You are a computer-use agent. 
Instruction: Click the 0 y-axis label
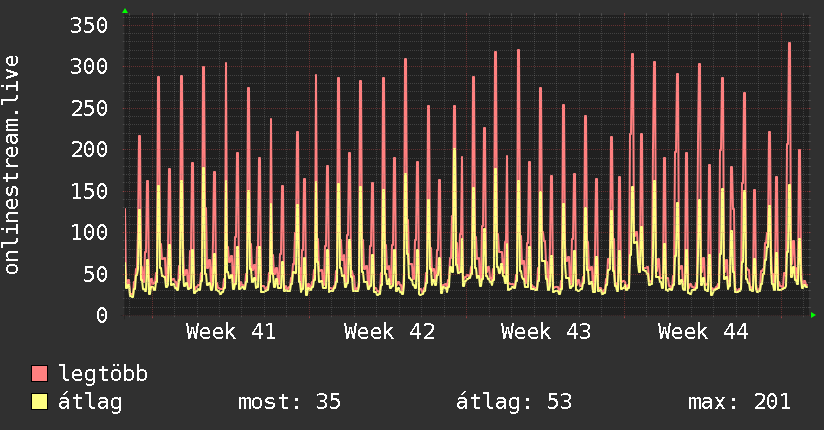(x=102, y=315)
